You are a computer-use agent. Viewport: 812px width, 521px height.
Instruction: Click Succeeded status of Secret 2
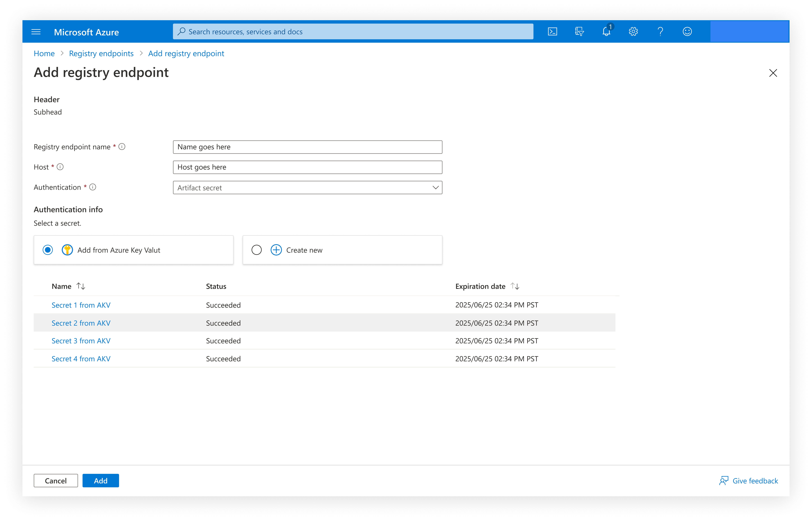click(223, 323)
